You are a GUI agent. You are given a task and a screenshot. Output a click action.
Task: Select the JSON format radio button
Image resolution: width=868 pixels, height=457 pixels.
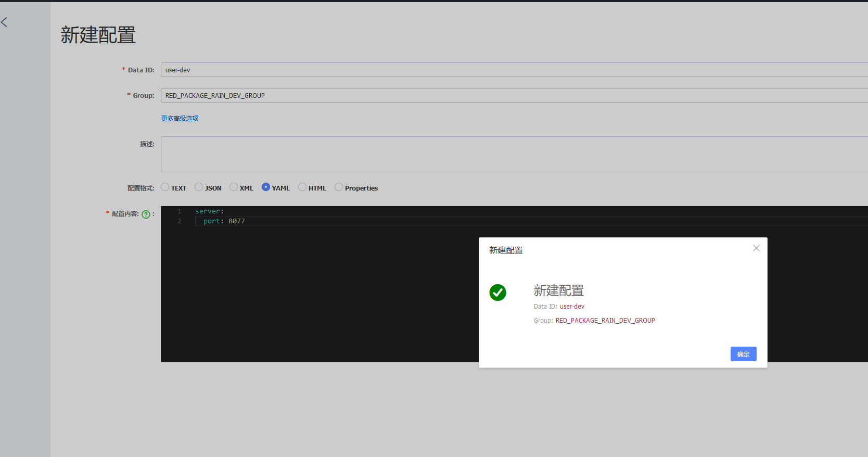199,187
